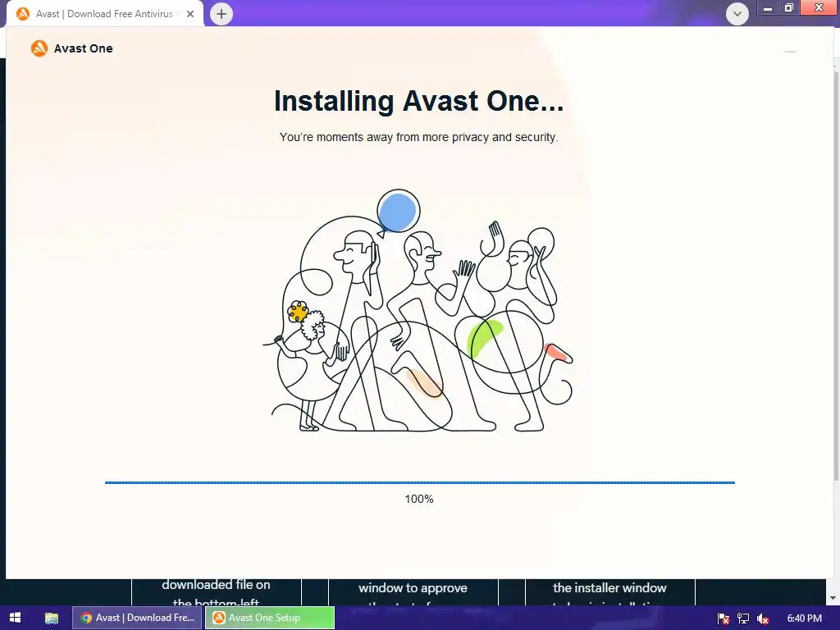Switch to Chrome Avast window in taskbar

click(138, 618)
